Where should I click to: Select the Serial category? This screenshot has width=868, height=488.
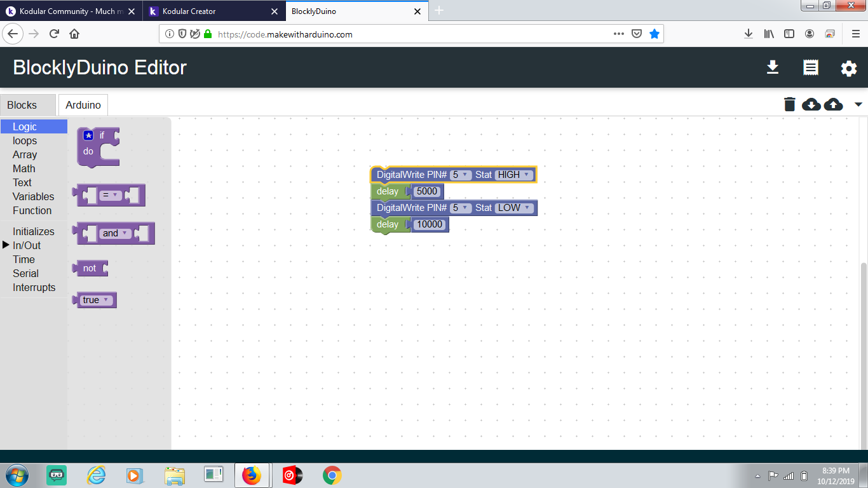(x=26, y=273)
